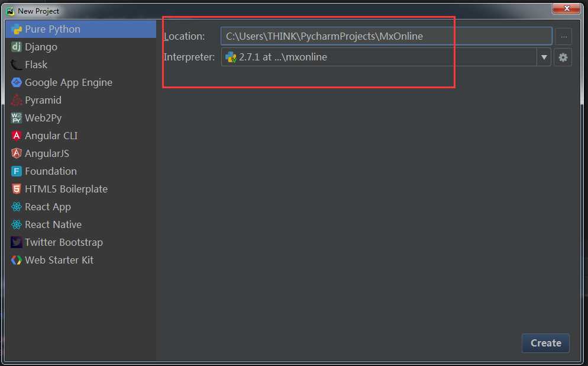Viewport: 588px width, 366px height.
Task: Click the Django dj icon
Action: coord(17,47)
